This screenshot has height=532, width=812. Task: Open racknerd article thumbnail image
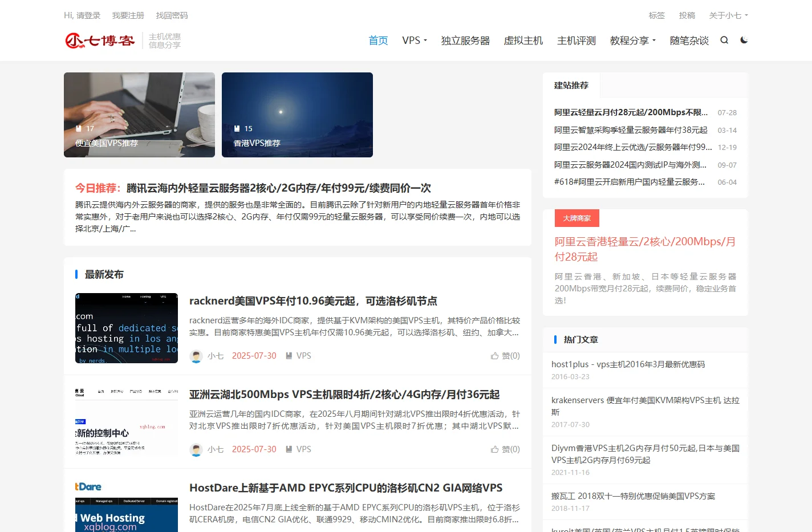[127, 328]
